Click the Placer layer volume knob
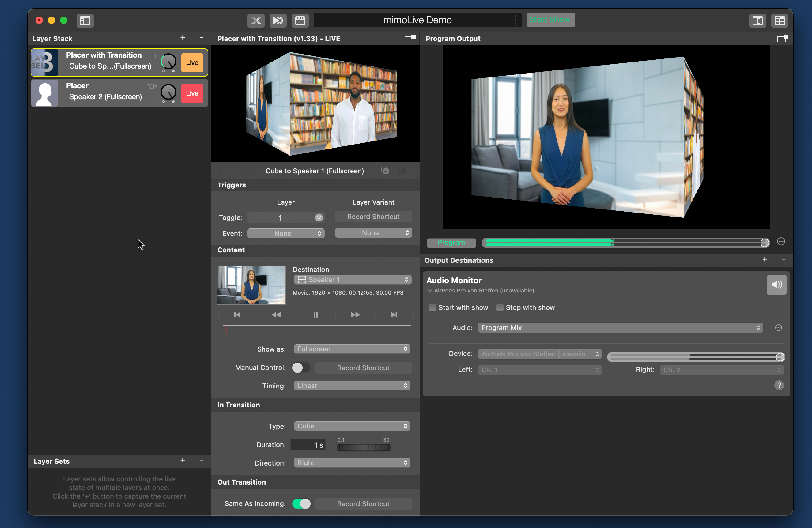Screen dimensions: 812x528 [168, 92]
